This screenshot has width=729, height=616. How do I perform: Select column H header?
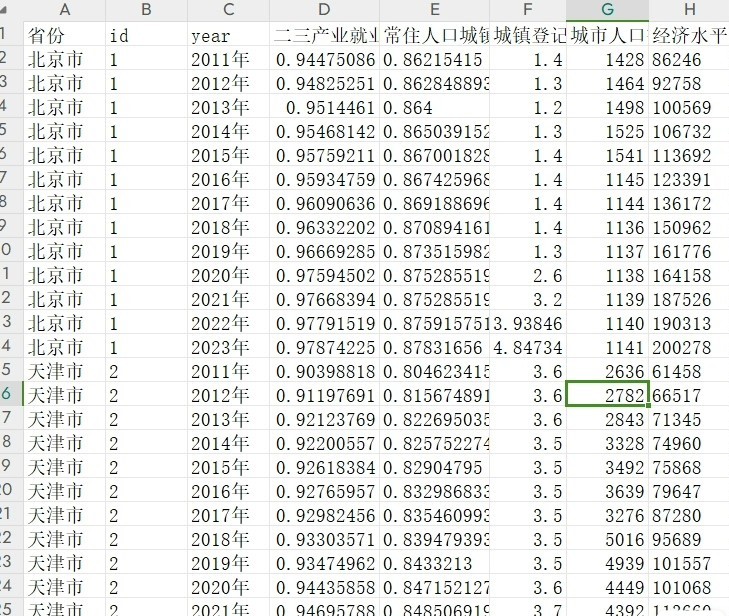[689, 10]
